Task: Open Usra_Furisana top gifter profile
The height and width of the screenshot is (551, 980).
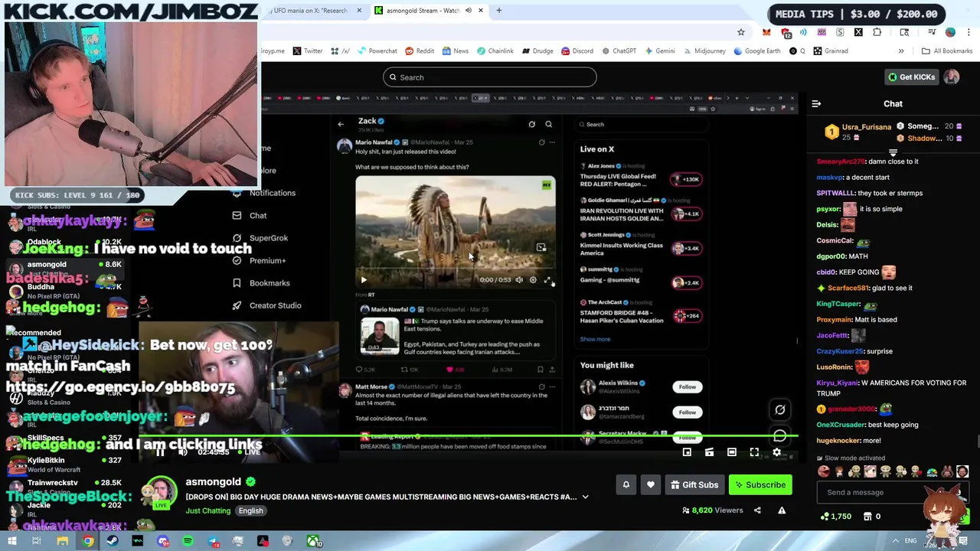Action: [866, 126]
